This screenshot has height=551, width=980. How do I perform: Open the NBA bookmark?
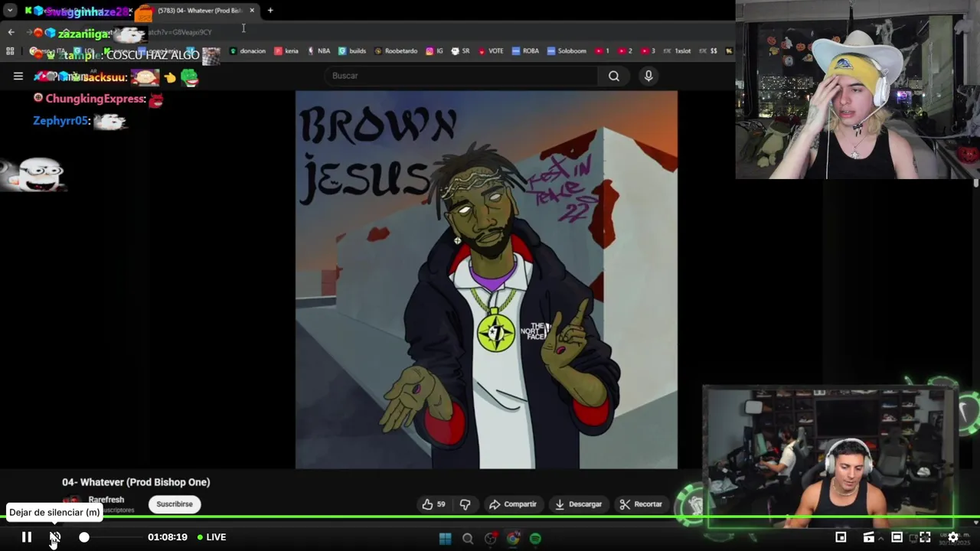[318, 51]
